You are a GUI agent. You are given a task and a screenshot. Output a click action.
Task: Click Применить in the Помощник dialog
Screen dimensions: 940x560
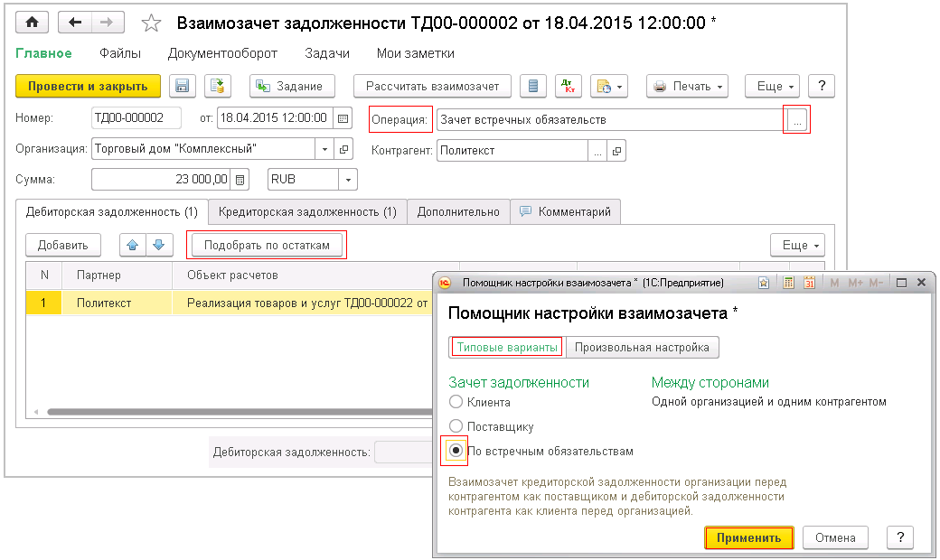[748, 537]
